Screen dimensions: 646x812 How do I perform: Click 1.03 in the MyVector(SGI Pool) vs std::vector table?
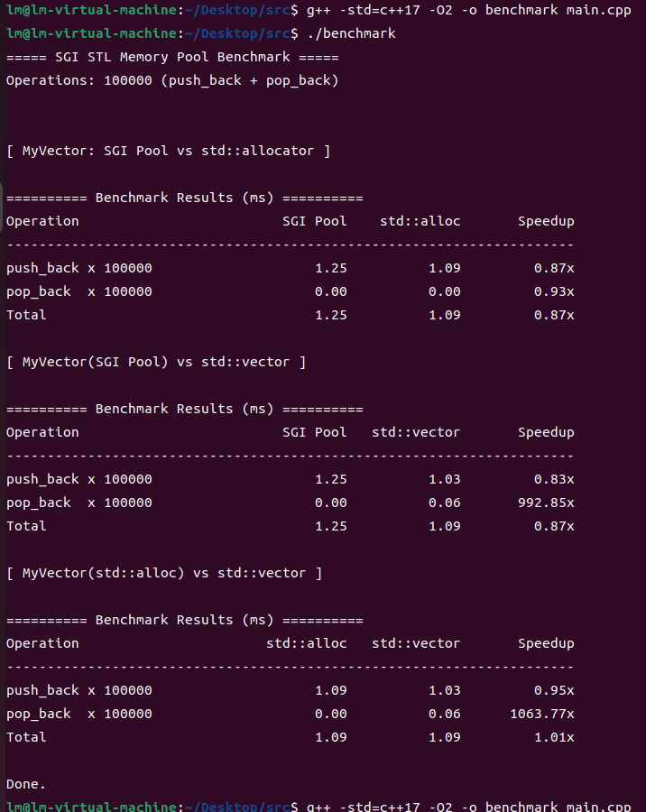(x=445, y=480)
